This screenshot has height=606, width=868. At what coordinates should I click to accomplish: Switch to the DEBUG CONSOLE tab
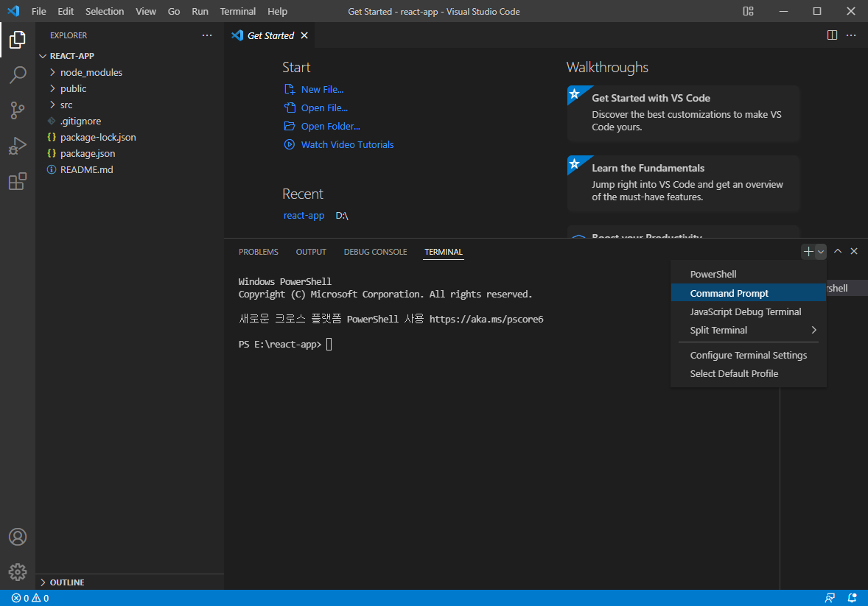click(375, 252)
